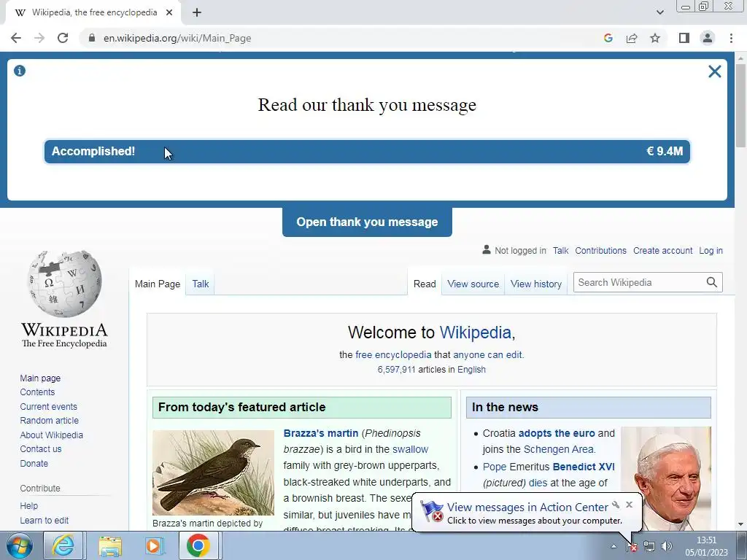Screen dimensions: 747x560
Task: Open Contents sidebar link
Action: click(37, 392)
